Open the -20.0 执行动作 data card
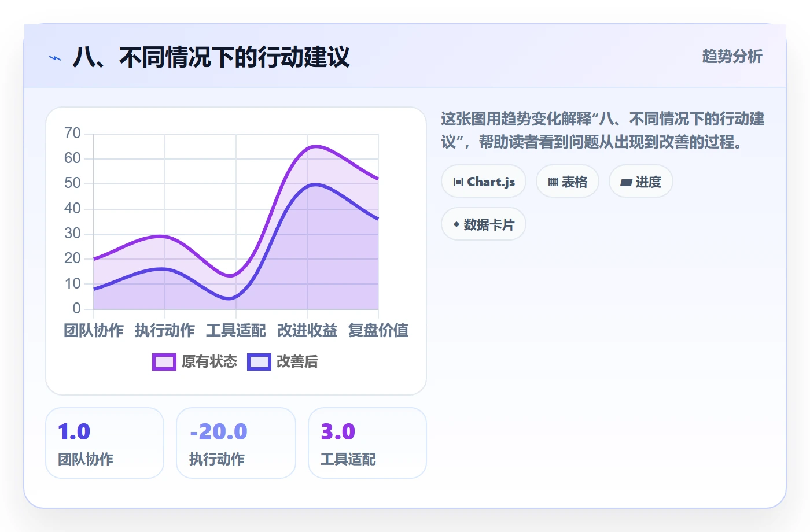810x532 pixels. click(236, 443)
